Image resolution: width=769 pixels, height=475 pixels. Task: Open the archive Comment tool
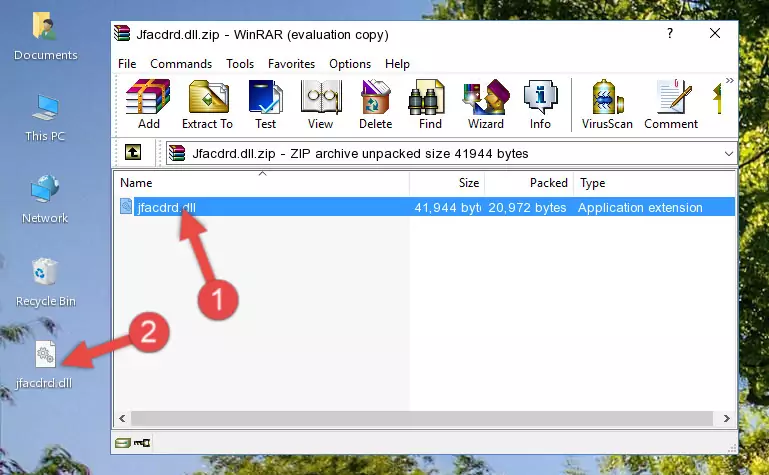[671, 104]
